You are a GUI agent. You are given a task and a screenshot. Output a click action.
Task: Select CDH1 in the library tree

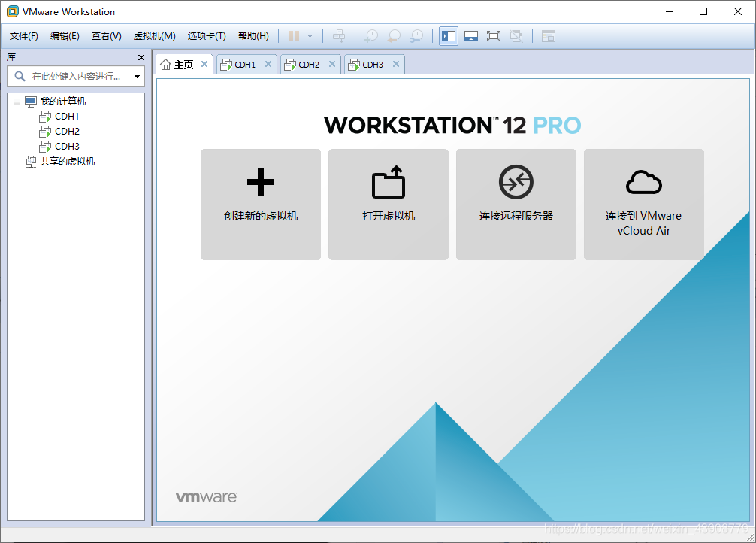pos(67,117)
